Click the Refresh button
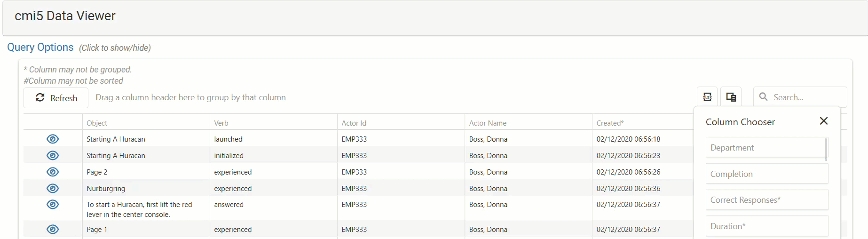868x239 pixels. pyautogui.click(x=56, y=97)
